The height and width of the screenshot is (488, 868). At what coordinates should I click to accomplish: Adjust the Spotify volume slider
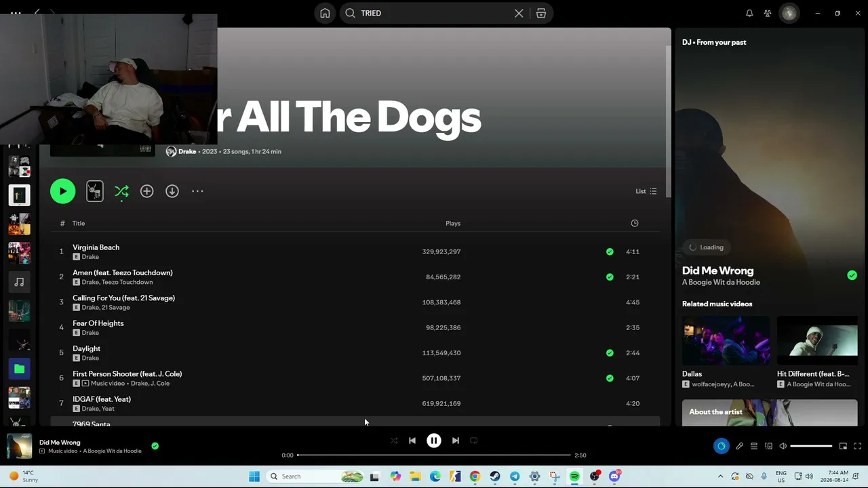tap(811, 446)
